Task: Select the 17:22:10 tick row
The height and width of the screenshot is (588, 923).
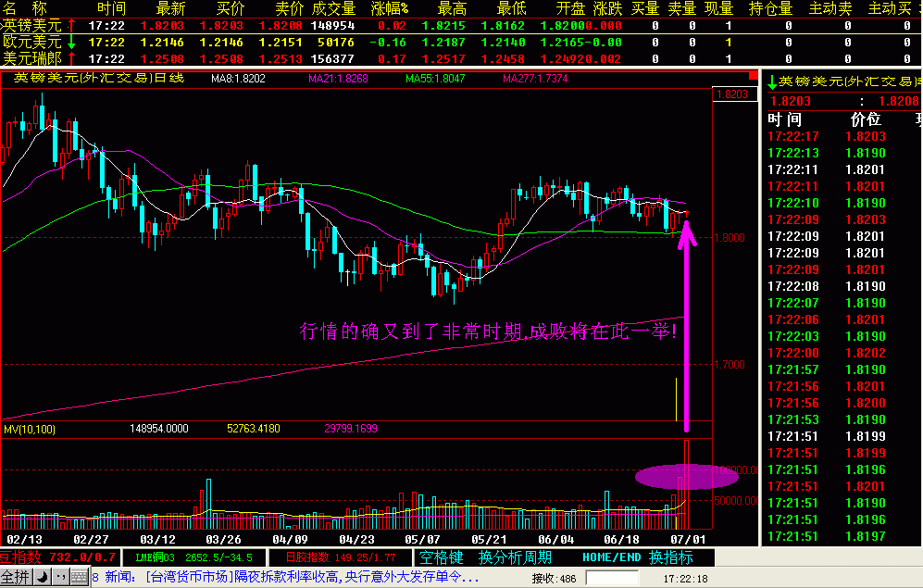Action: (x=843, y=203)
